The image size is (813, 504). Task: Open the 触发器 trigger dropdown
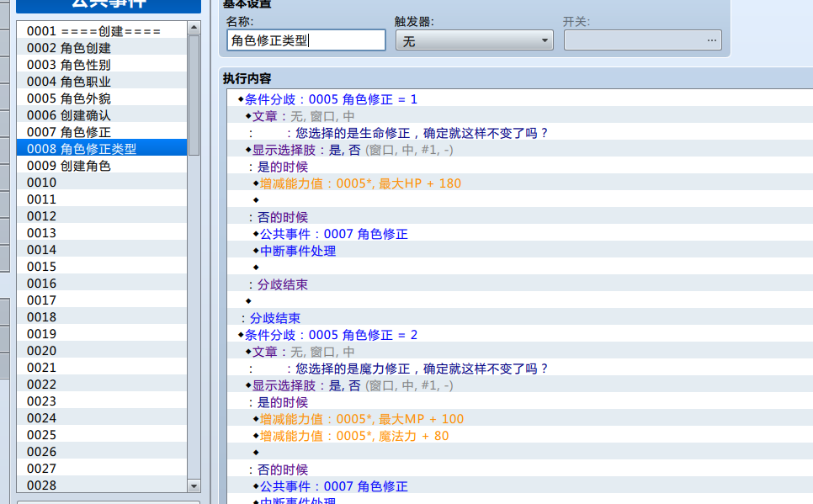[x=475, y=40]
